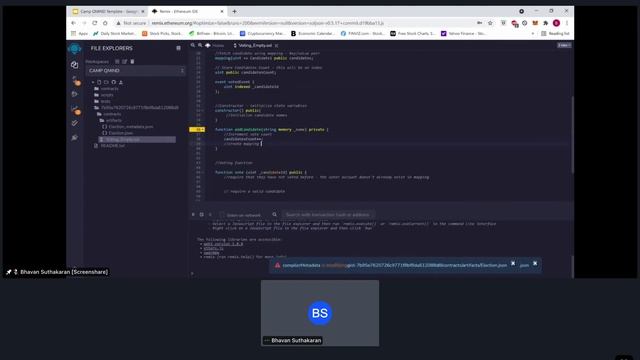Create a new workspace icon

(117, 62)
